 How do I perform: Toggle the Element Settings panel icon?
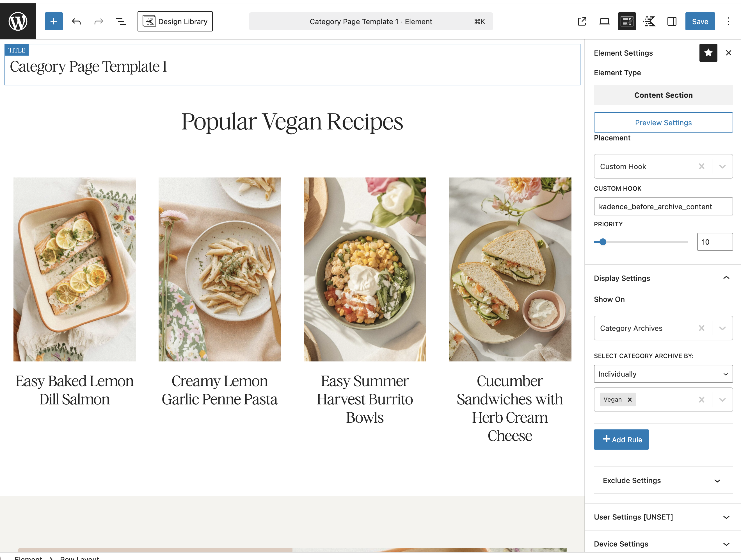coord(627,21)
